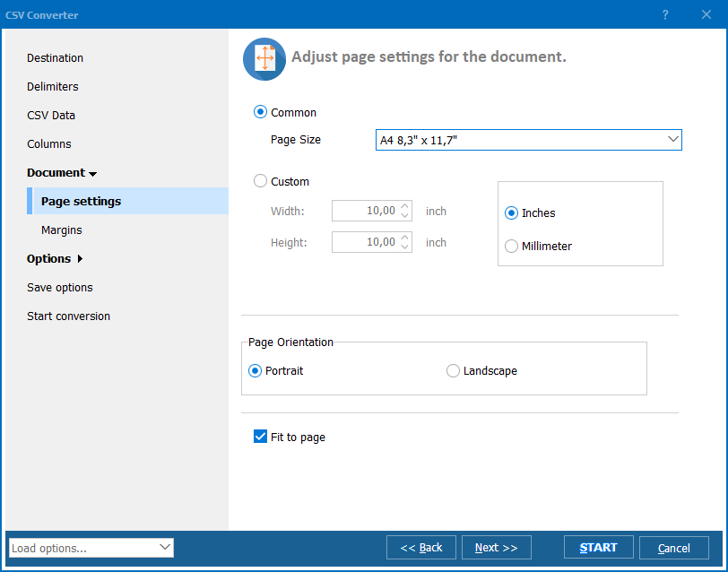Select the Common page size option
The height and width of the screenshot is (572, 728).
click(261, 113)
